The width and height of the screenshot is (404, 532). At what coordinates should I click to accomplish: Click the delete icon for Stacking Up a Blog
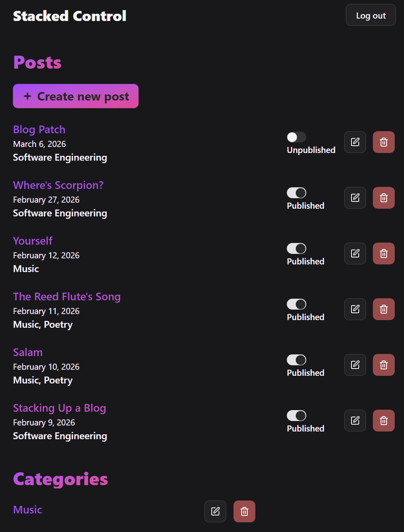point(383,420)
